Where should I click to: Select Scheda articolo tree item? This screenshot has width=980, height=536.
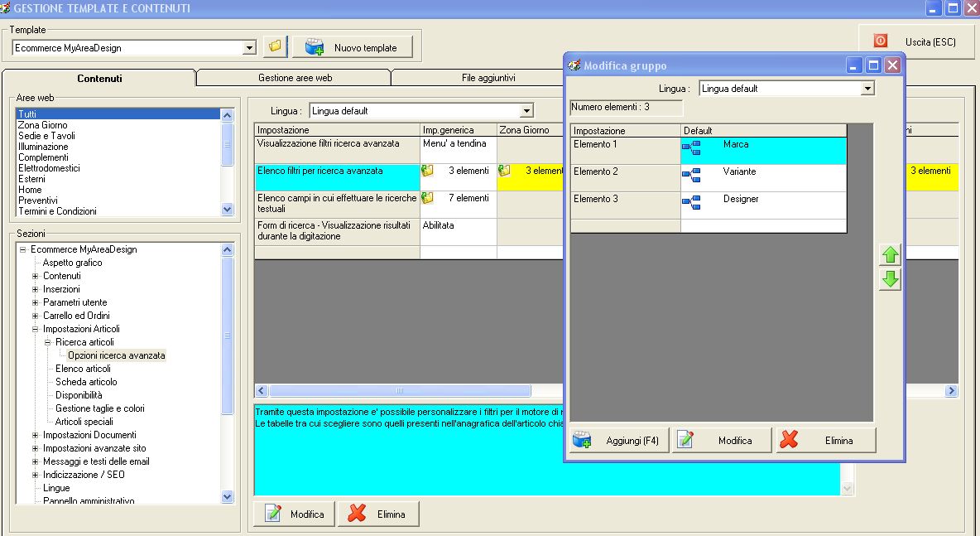point(86,382)
